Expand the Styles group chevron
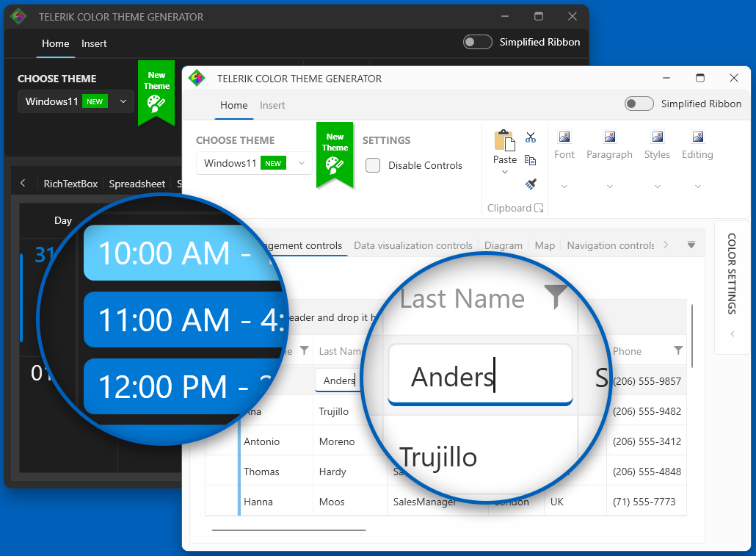The image size is (756, 556). 657,187
